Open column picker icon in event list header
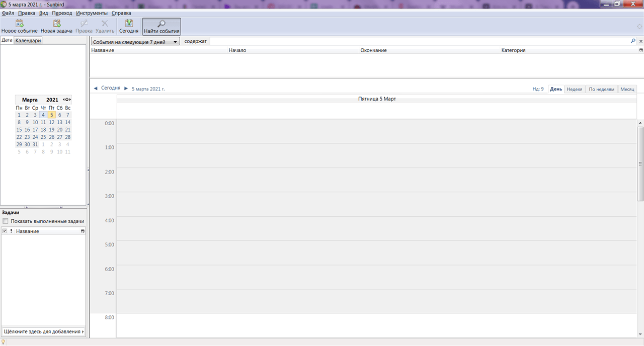Viewport: 644px width, 346px height. tap(641, 50)
